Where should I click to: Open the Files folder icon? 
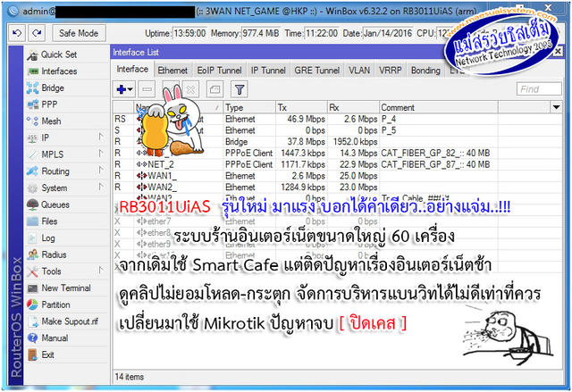pyautogui.click(x=32, y=221)
